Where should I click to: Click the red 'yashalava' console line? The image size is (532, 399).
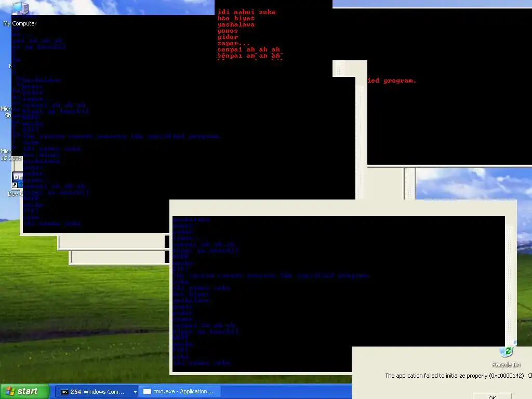click(x=236, y=24)
